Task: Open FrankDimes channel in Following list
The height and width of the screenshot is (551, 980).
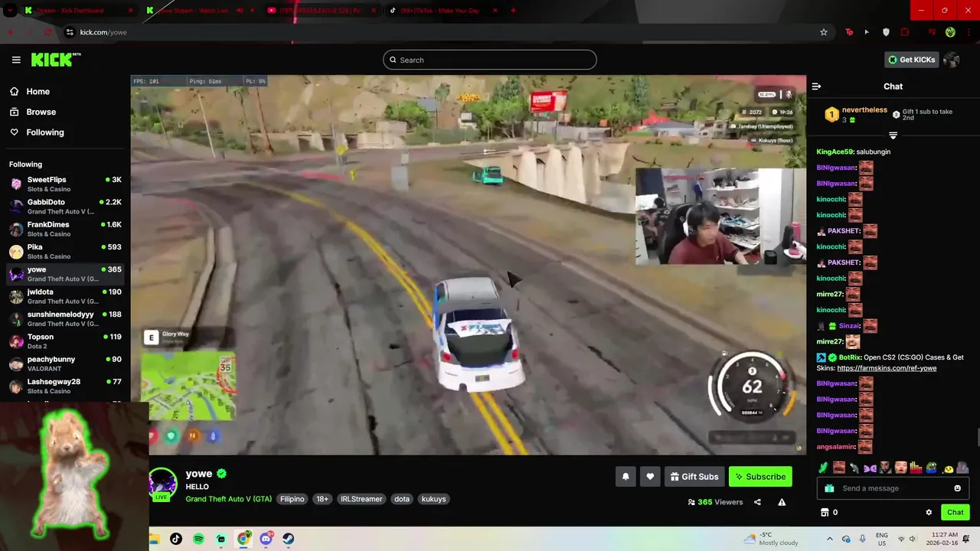Action: [65, 229]
